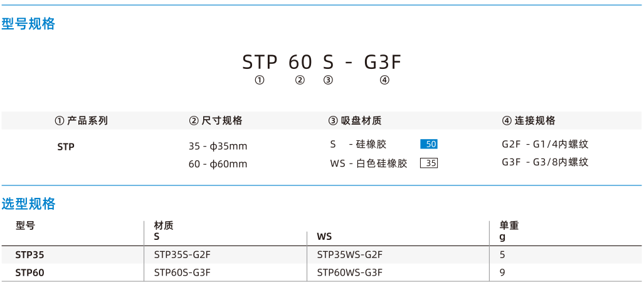Viewport: 644px width, 290px height.
Task: Click the G3F - G3/8内螺纹 option
Action: (x=545, y=162)
